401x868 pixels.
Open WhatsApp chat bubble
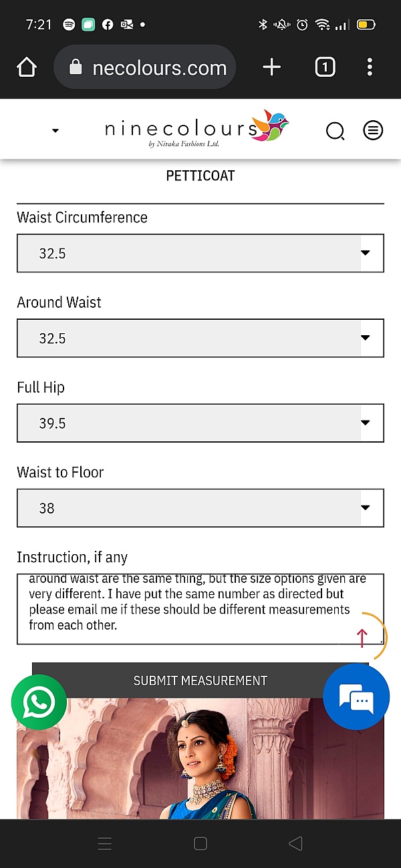39,701
